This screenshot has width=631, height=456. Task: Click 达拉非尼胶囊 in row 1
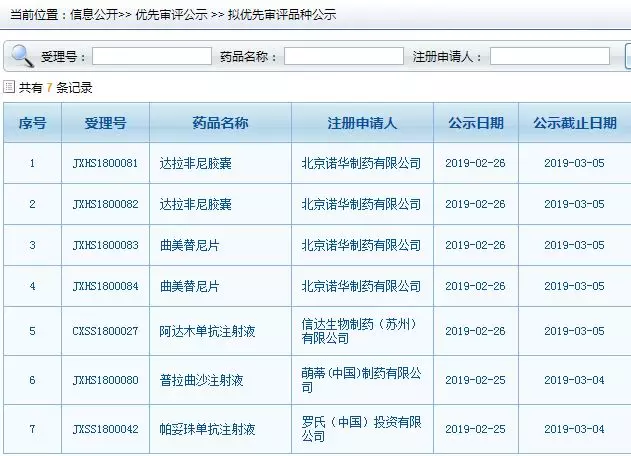(x=196, y=163)
